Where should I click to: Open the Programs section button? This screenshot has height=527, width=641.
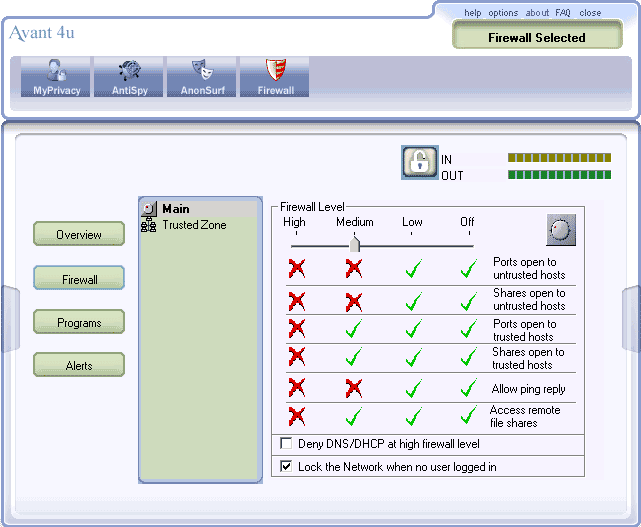pyautogui.click(x=79, y=322)
